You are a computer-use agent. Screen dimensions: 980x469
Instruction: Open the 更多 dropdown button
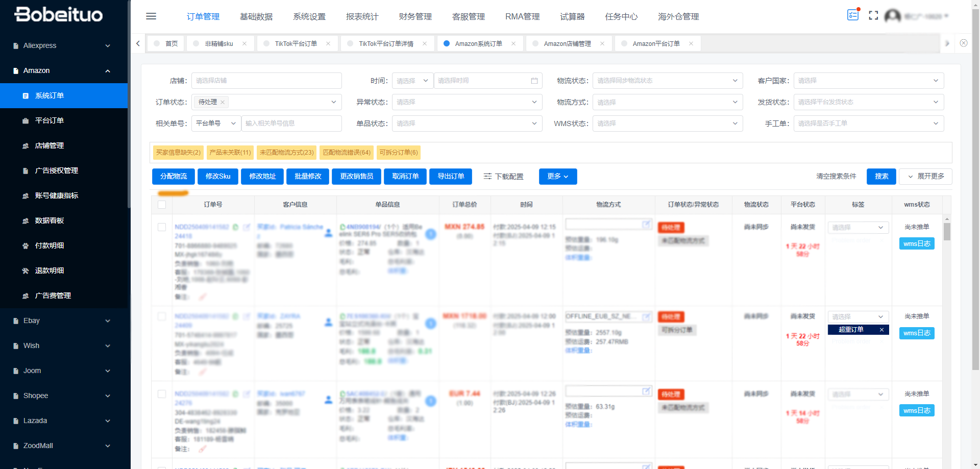coord(557,177)
